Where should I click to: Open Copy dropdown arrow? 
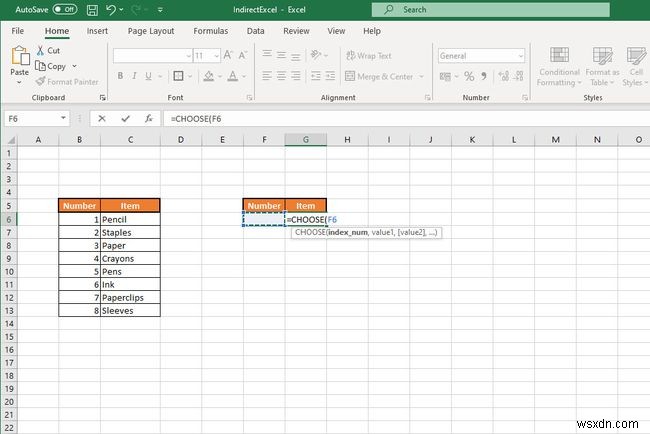coord(74,66)
